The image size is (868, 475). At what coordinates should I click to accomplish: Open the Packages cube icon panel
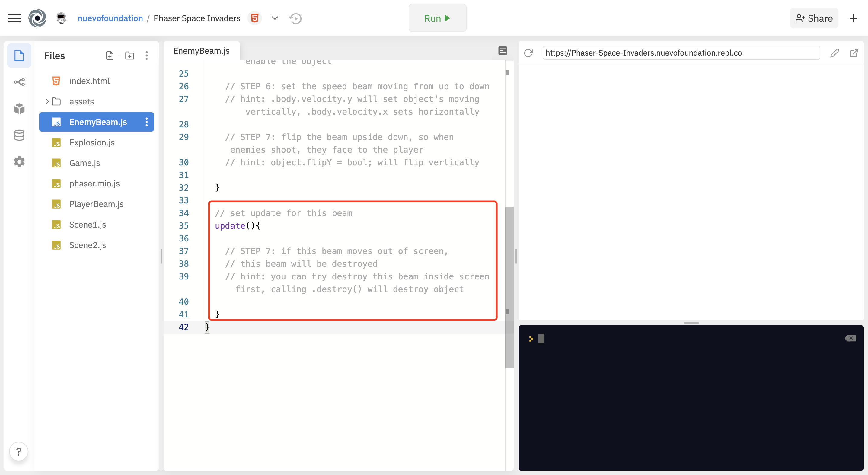[19, 108]
